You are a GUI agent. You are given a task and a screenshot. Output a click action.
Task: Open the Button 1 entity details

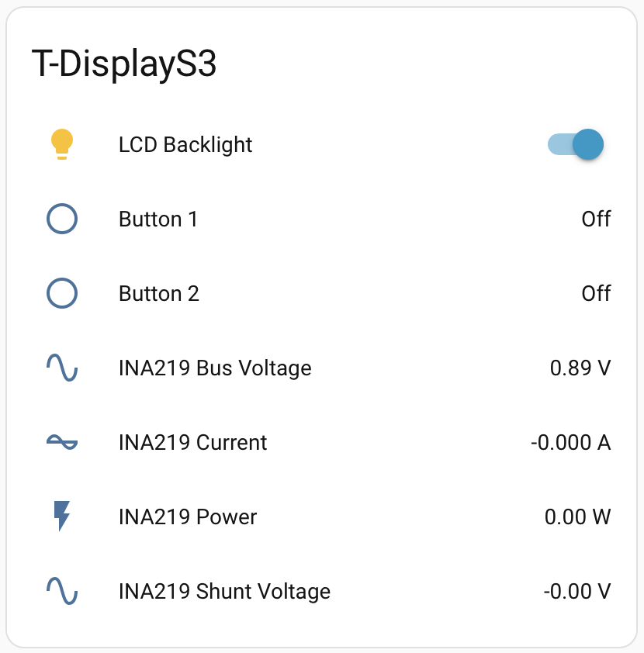(158, 219)
